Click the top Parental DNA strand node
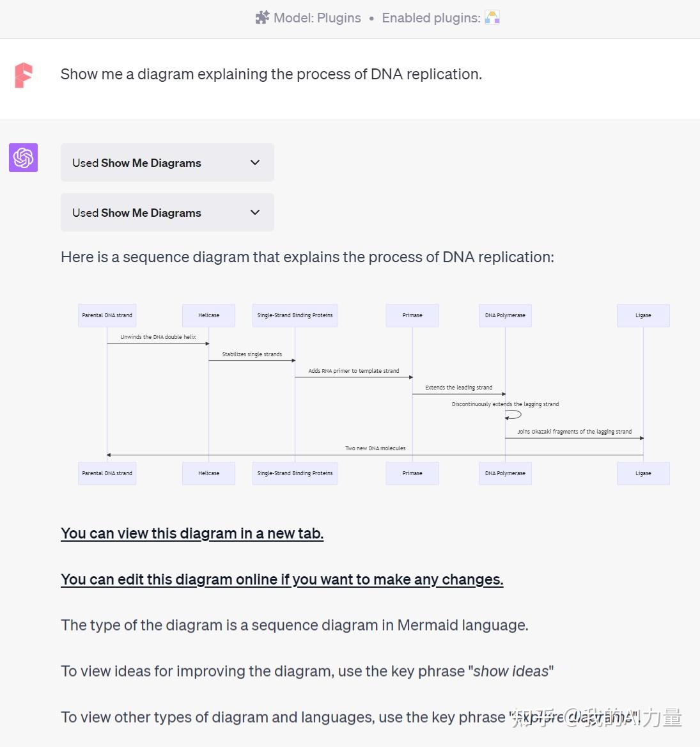Image resolution: width=700 pixels, height=747 pixels. [107, 315]
